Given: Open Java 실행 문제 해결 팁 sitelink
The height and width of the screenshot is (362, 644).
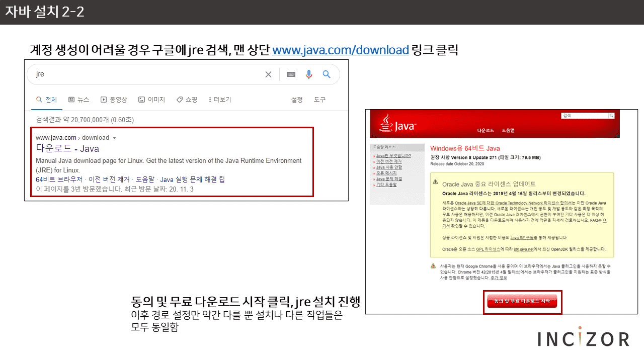Looking at the screenshot, I should point(192,179).
